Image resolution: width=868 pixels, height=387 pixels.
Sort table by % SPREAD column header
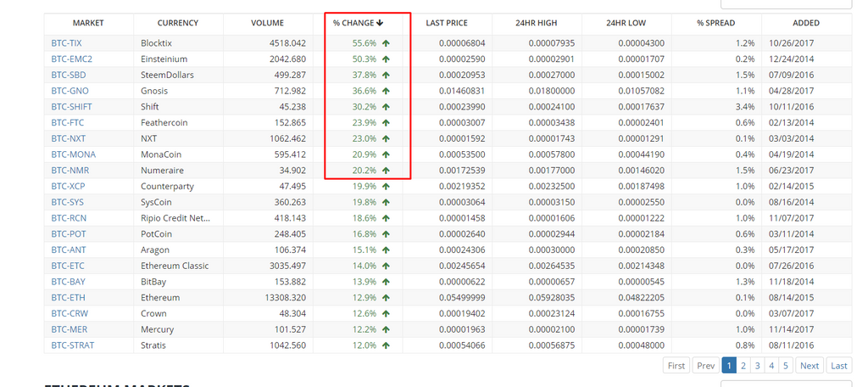[x=715, y=23]
